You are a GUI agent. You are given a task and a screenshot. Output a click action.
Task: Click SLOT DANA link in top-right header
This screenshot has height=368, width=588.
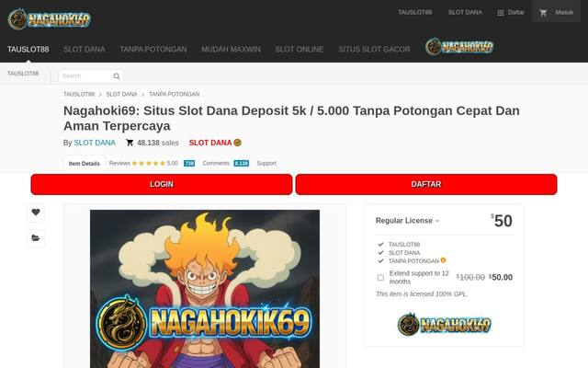(465, 12)
